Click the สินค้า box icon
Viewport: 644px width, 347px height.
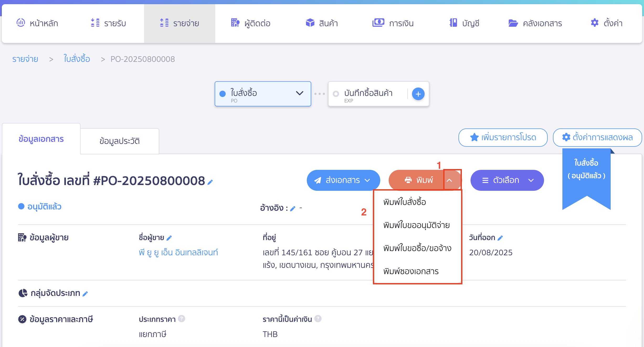310,23
